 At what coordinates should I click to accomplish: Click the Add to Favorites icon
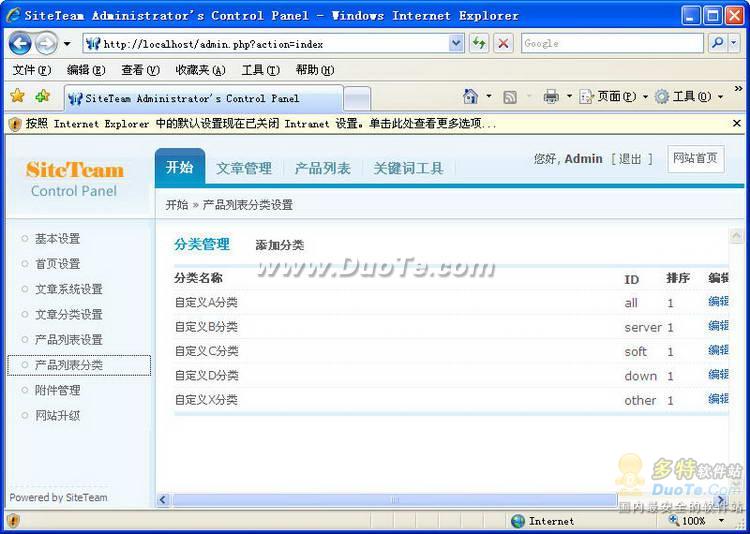click(43, 96)
